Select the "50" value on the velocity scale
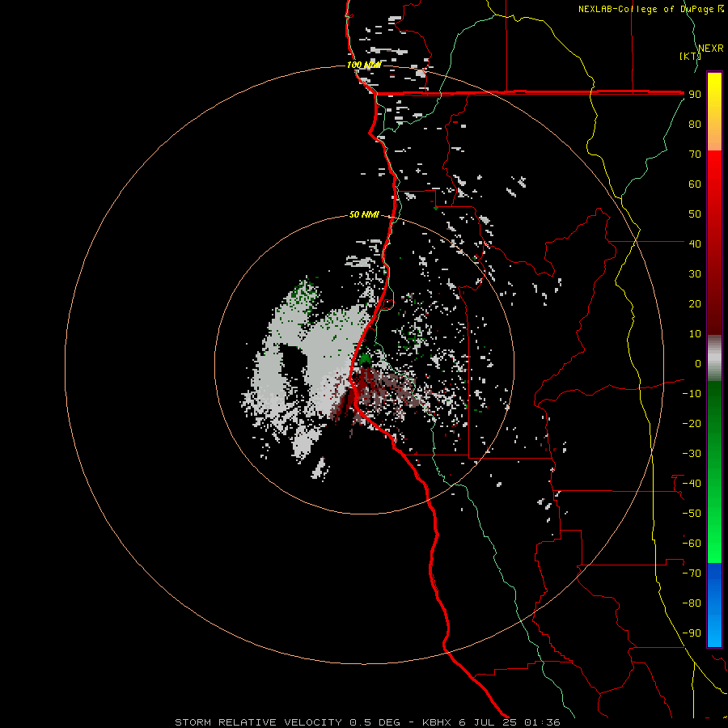Viewport: 728px width, 728px height. (x=695, y=214)
